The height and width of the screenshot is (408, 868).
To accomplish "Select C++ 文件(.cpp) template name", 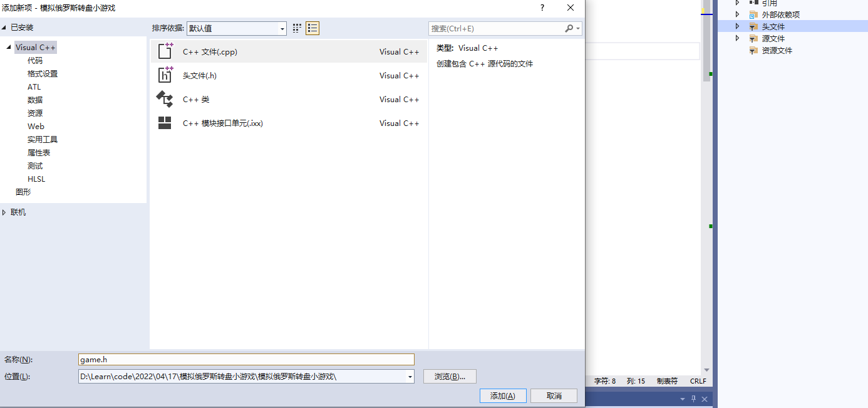I will click(x=210, y=52).
